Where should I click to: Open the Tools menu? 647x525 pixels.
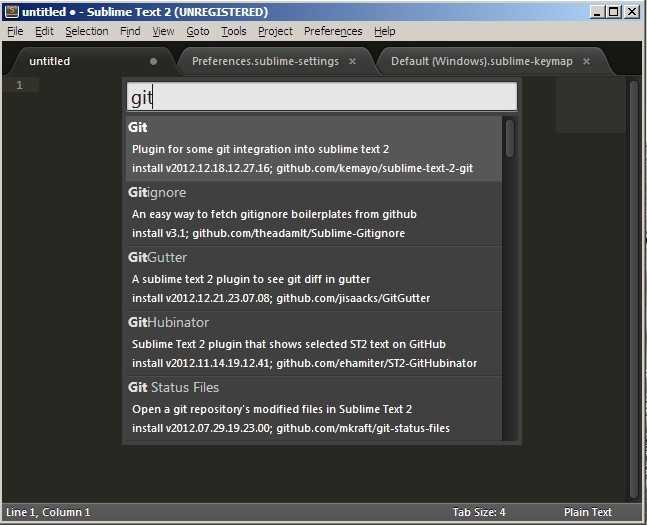pyautogui.click(x=234, y=31)
